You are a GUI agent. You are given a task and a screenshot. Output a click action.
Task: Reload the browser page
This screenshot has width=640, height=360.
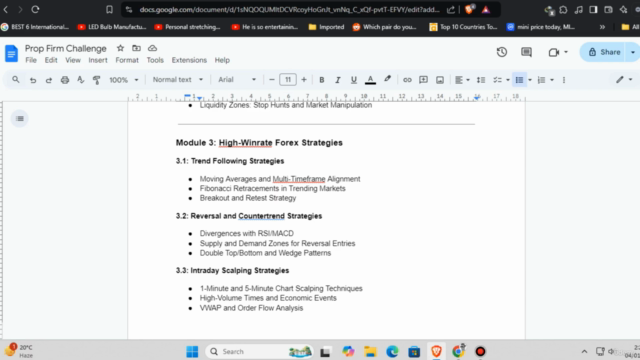[35, 9]
